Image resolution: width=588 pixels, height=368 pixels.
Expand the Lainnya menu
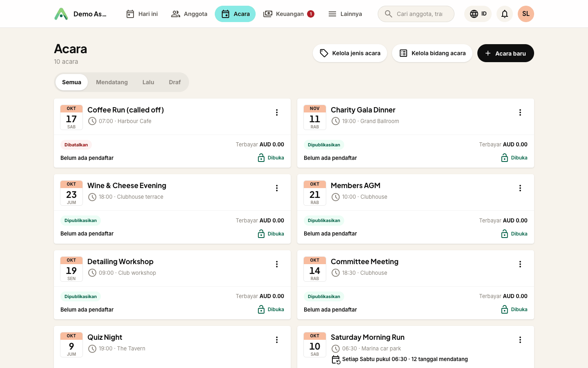tap(345, 14)
